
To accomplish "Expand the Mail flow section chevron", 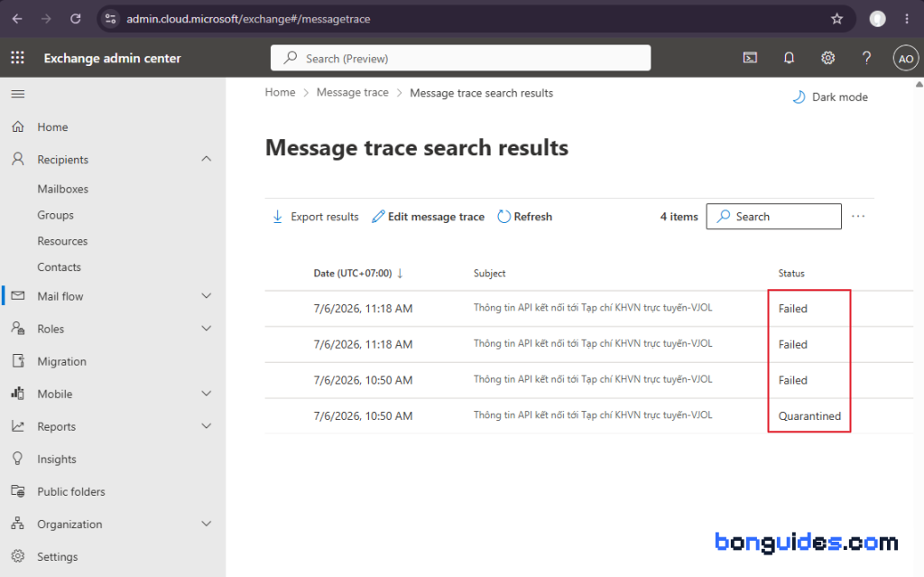I will tap(207, 295).
